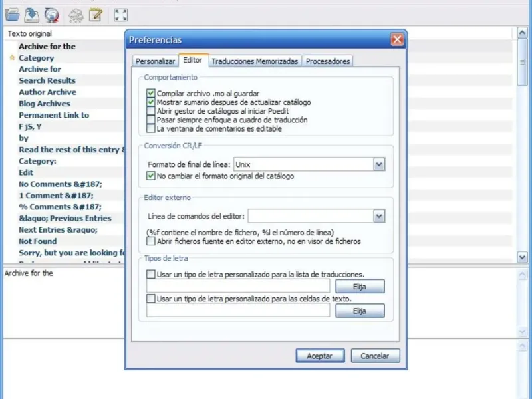Click Elija for the text cells font
Image resolution: width=532 pixels, height=399 pixels.
pyautogui.click(x=360, y=311)
